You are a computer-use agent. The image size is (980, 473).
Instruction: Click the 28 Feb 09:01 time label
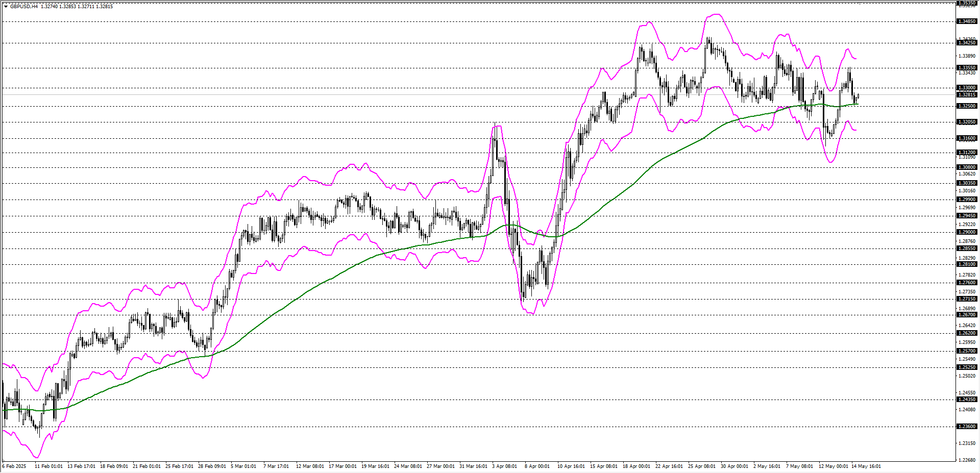[212, 466]
